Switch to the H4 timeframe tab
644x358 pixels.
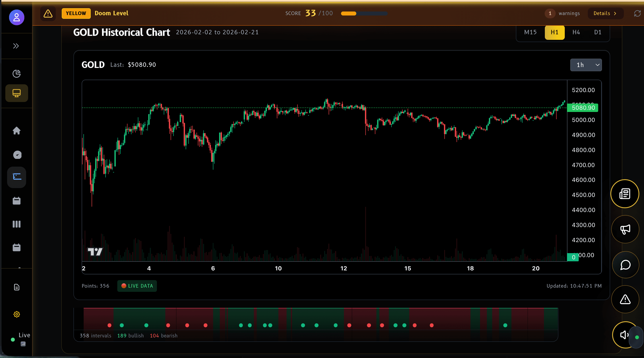576,32
